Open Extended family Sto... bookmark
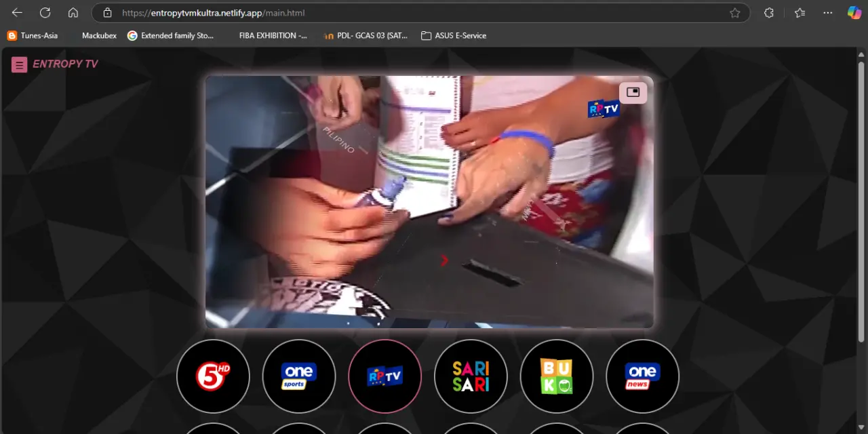The width and height of the screenshot is (868, 434). tap(170, 35)
